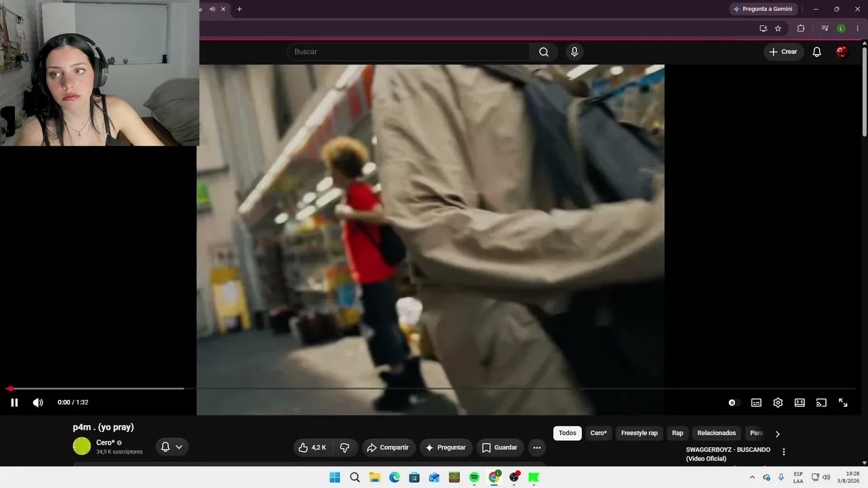Open the taskbar clock and date
The image size is (868, 488).
point(848,477)
